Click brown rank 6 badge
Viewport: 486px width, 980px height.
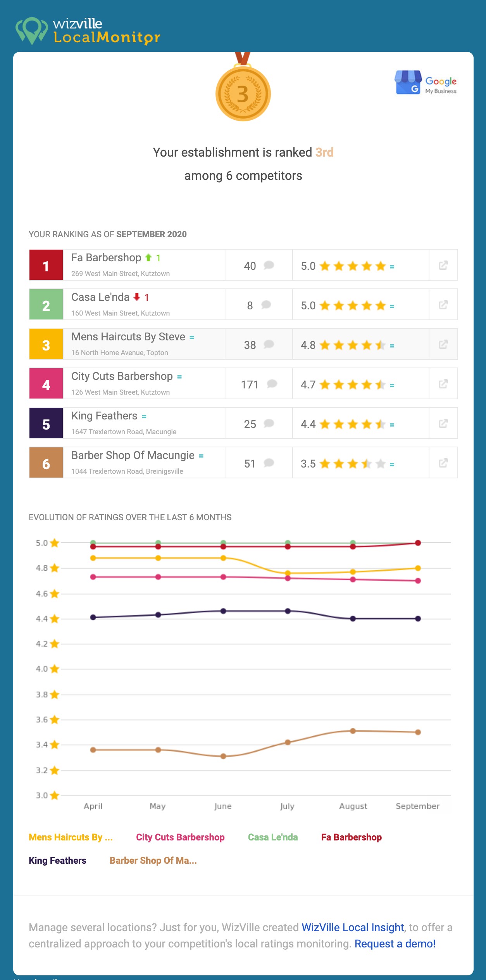tap(46, 463)
